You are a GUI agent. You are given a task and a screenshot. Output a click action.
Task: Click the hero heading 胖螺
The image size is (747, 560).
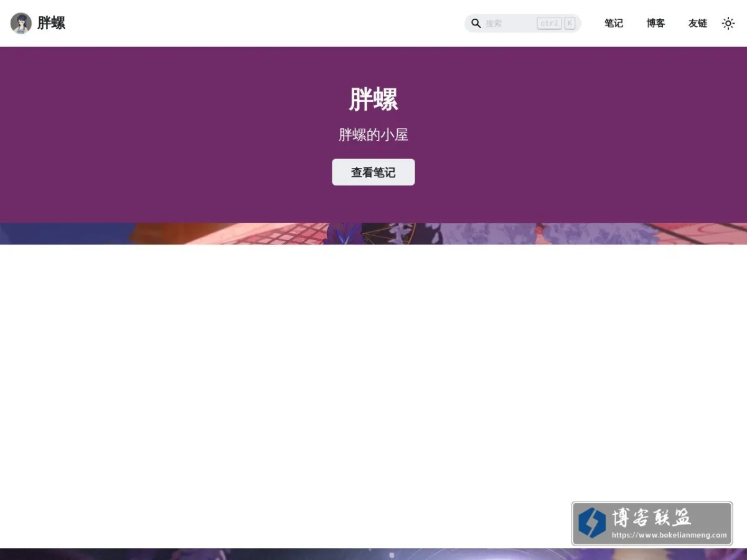[374, 99]
